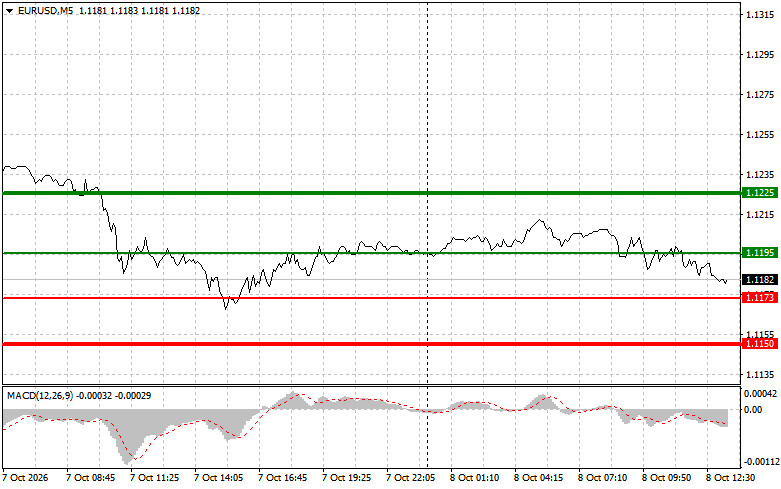
Task: Select the EURUSD,M5 chart title text
Action: click(45, 10)
